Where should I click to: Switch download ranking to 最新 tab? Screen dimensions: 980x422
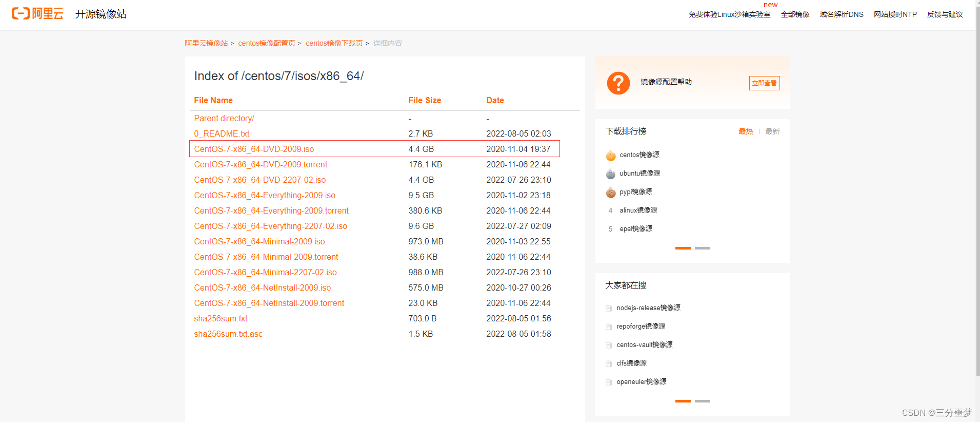pos(772,131)
